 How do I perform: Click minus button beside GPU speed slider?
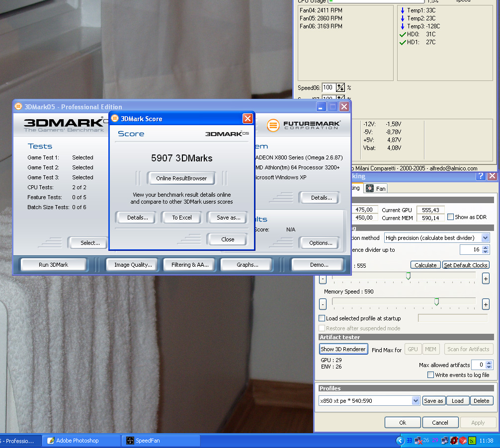323,279
